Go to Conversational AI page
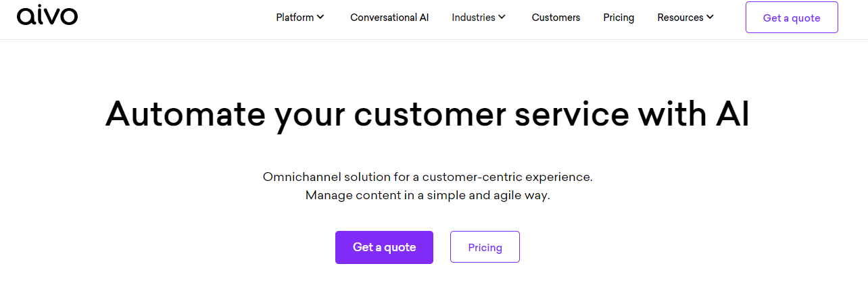The image size is (868, 291). (389, 18)
